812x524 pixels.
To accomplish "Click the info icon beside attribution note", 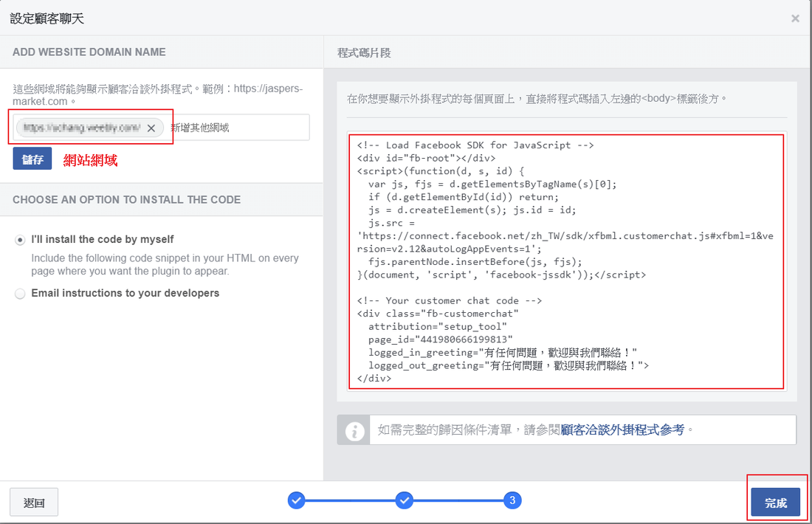I will coord(354,430).
